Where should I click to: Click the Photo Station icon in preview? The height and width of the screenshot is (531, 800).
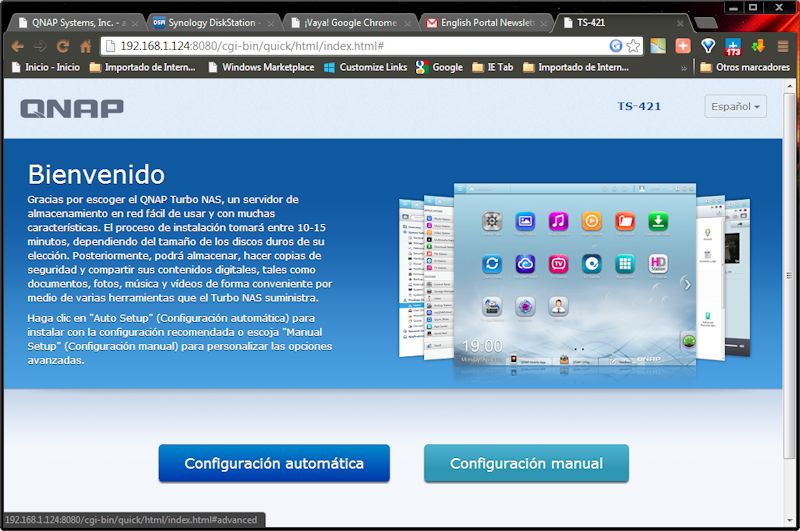(525, 221)
